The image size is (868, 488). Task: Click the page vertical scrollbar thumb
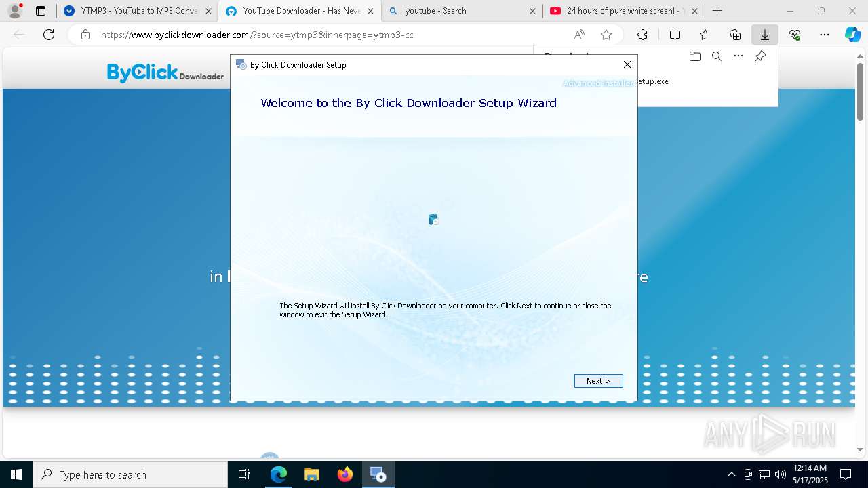861,91
